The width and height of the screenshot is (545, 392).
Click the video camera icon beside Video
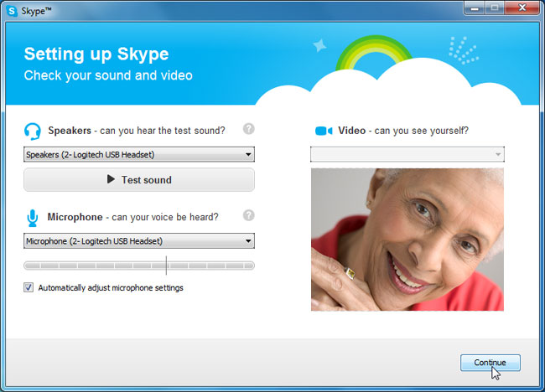point(324,131)
